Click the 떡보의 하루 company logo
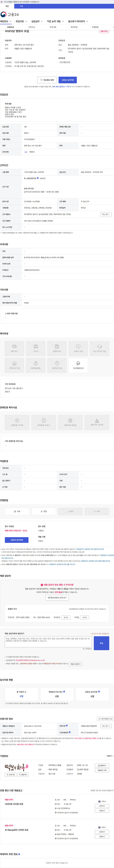Image resolution: width=114 pixels, height=868 pixels. [x=17, y=767]
